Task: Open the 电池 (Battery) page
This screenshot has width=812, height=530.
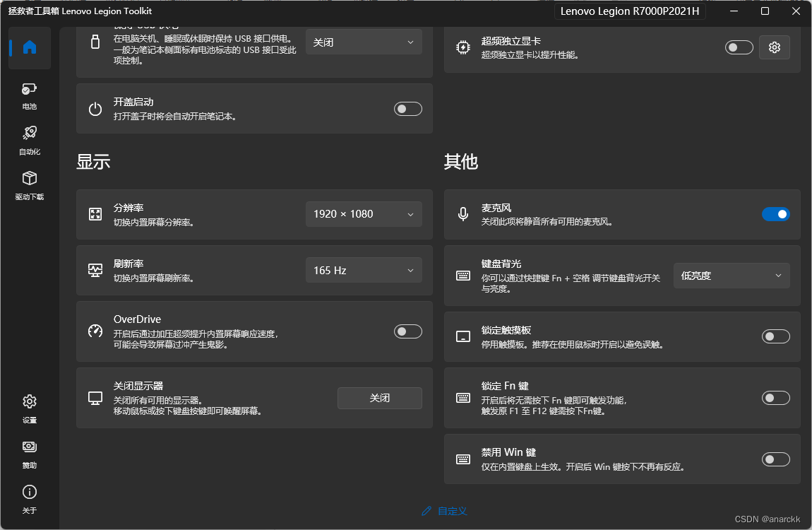Action: click(x=30, y=96)
